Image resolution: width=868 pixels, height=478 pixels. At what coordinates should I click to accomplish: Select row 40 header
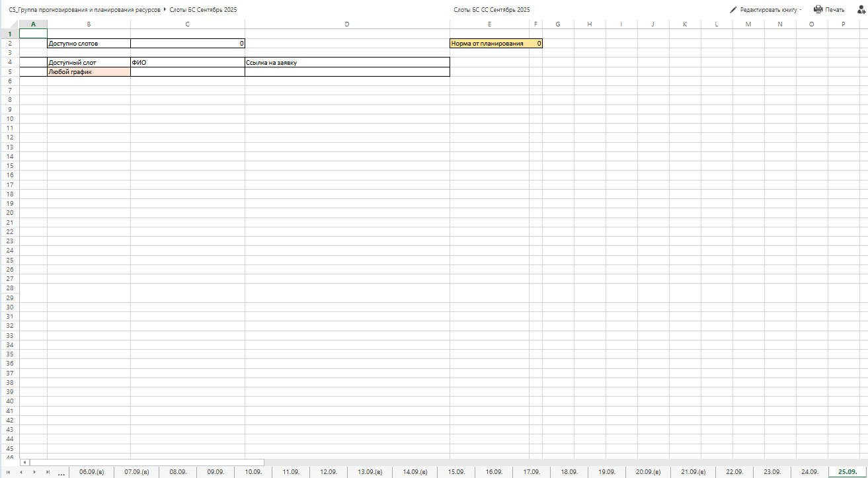coord(10,401)
